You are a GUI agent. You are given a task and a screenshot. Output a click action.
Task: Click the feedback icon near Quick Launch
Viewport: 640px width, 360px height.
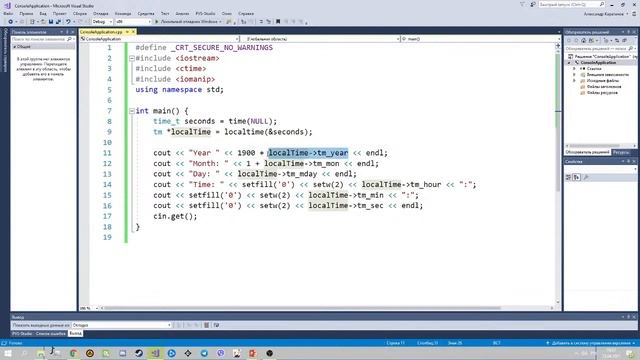(533, 4)
